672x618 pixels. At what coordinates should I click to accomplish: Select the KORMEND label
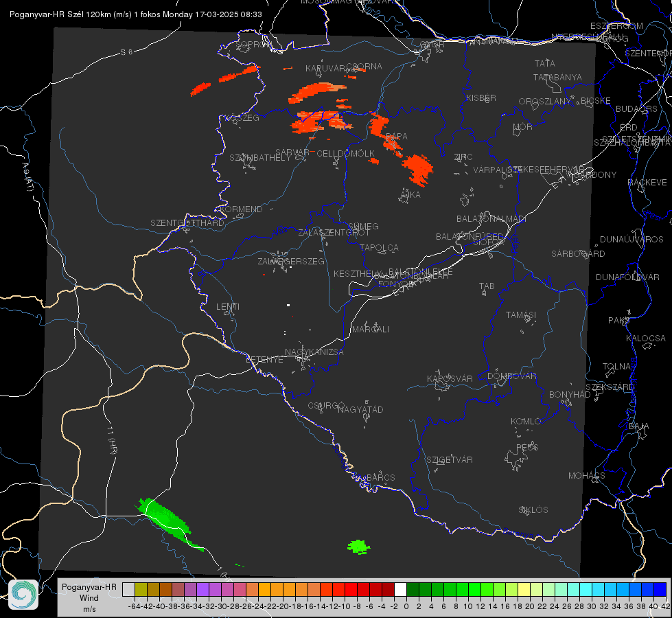pyautogui.click(x=240, y=209)
